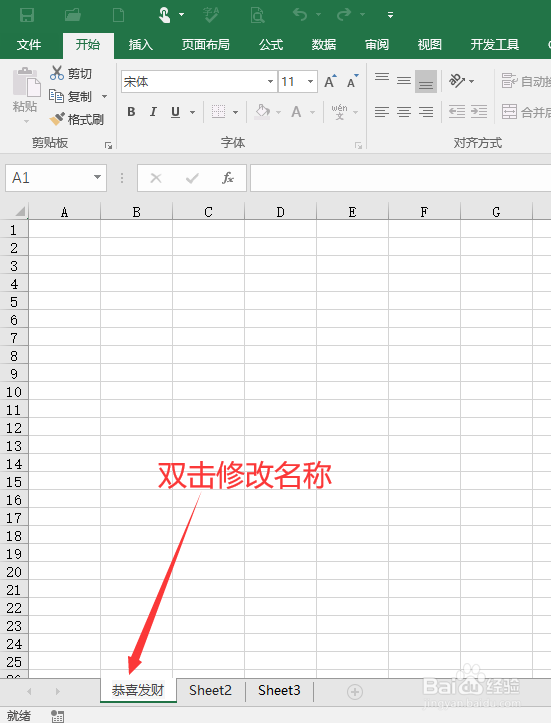
Task: Click the increase font size icon
Action: (x=330, y=81)
